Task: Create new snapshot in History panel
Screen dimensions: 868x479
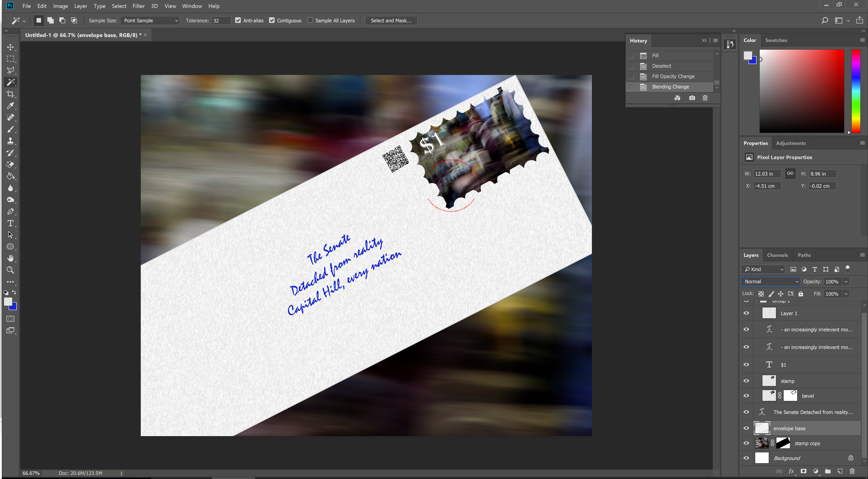Action: tap(692, 98)
